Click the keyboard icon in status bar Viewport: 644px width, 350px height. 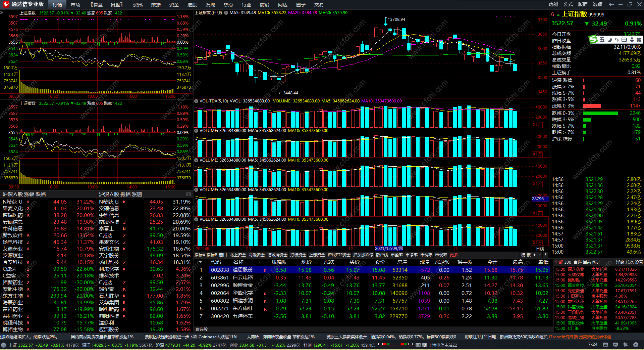(605, 345)
